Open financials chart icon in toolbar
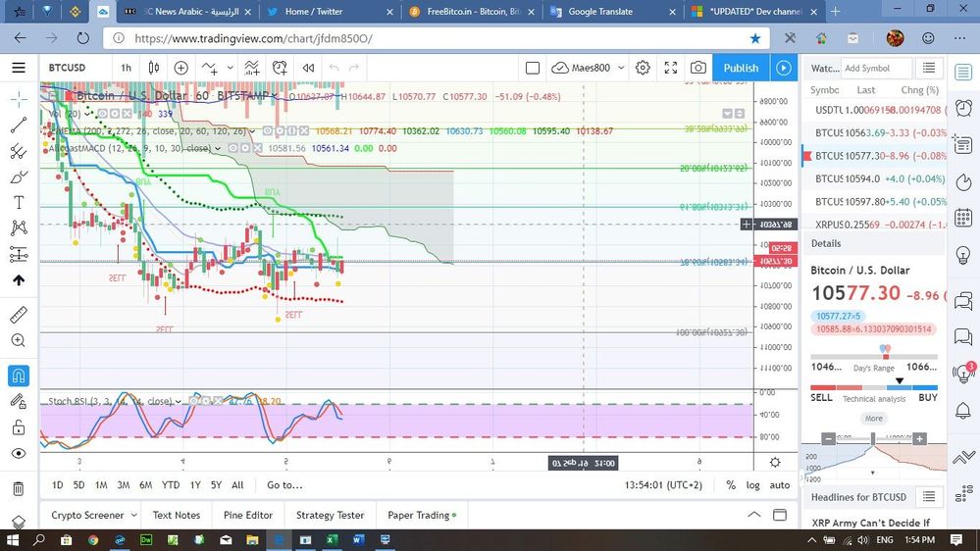This screenshot has height=551, width=980. (251, 68)
